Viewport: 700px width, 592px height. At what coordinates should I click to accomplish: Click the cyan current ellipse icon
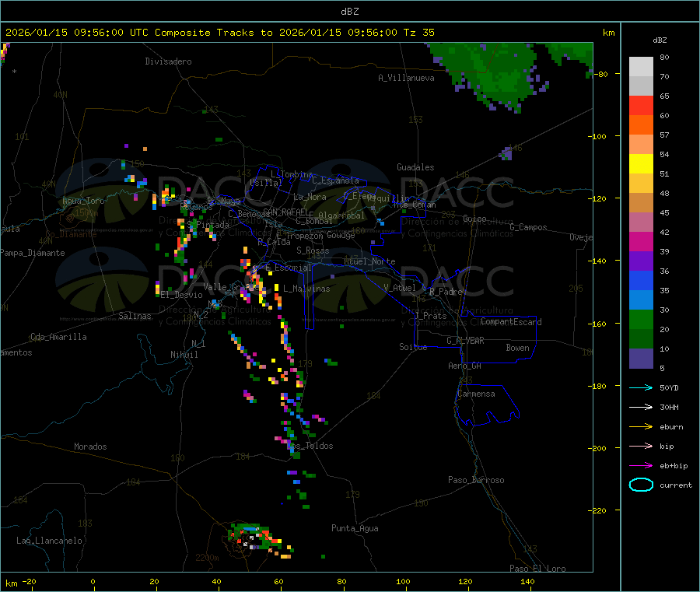641,485
